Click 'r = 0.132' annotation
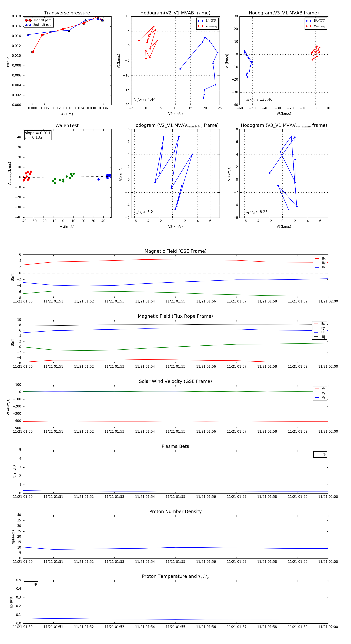Viewport: 351px width, 644px height. coord(34,137)
